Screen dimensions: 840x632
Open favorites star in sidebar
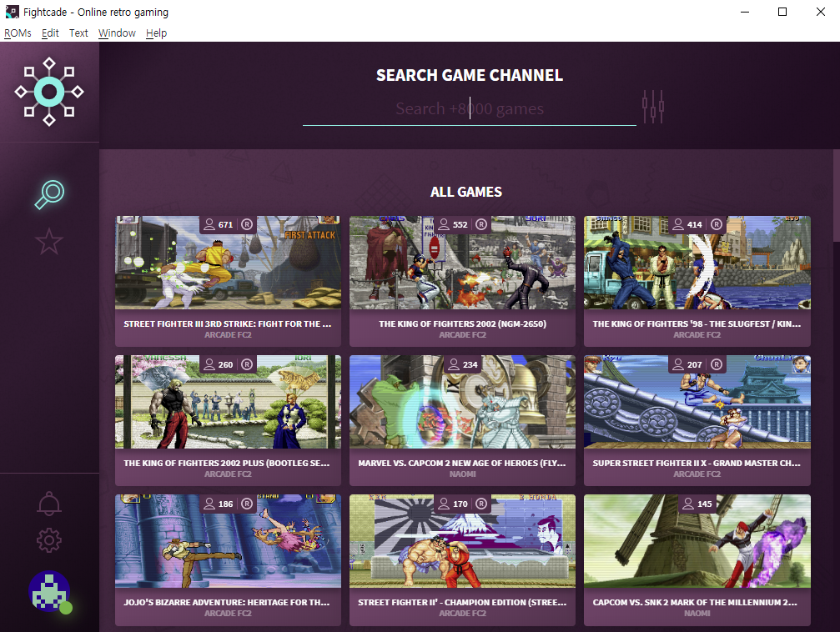point(48,241)
